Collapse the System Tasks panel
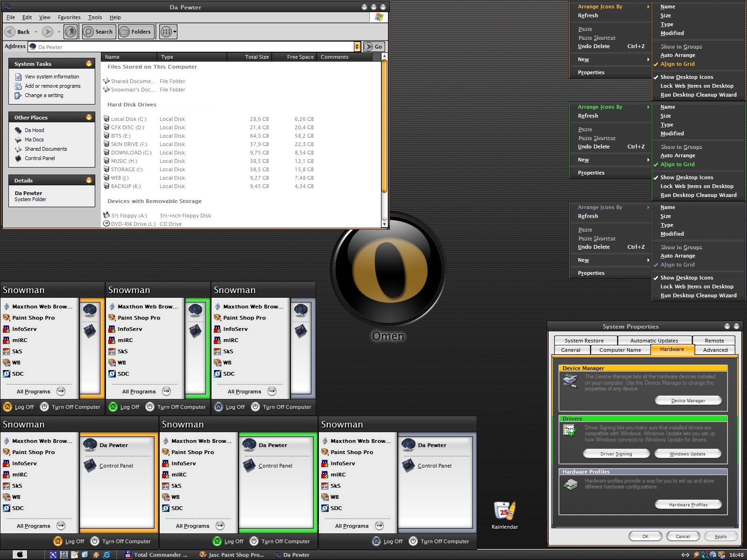This screenshot has height=560, width=747. [x=89, y=63]
